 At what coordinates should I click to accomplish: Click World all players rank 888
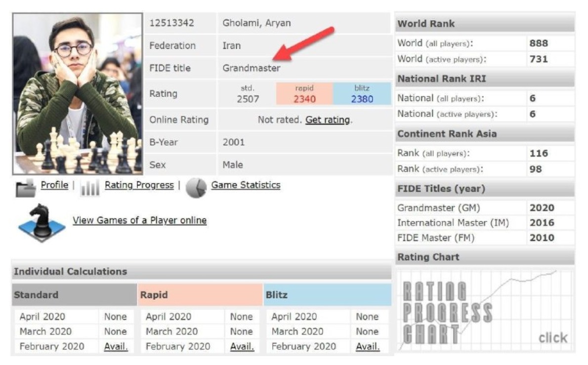[539, 43]
